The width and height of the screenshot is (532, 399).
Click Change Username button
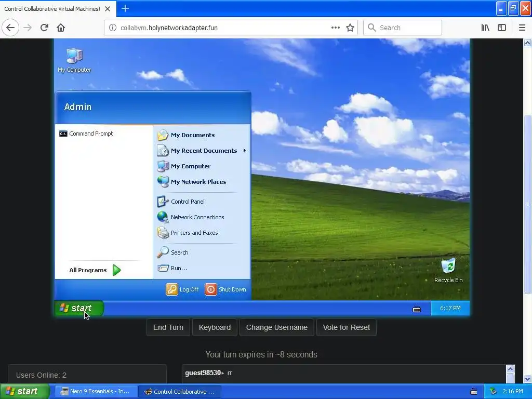tap(276, 327)
